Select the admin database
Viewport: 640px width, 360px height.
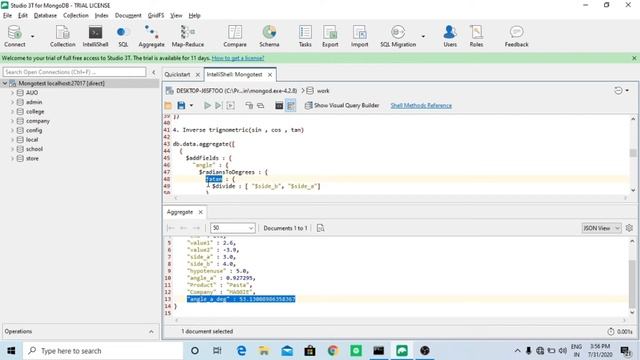[34, 102]
